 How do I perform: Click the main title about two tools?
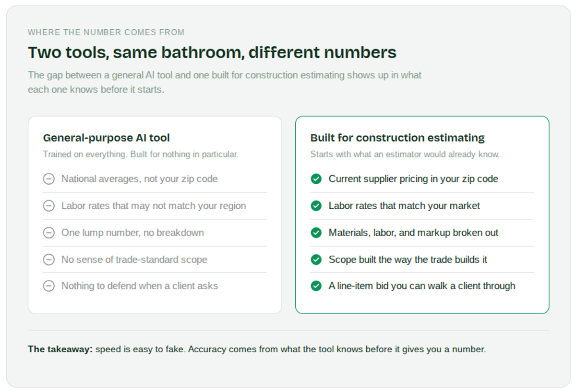point(212,52)
